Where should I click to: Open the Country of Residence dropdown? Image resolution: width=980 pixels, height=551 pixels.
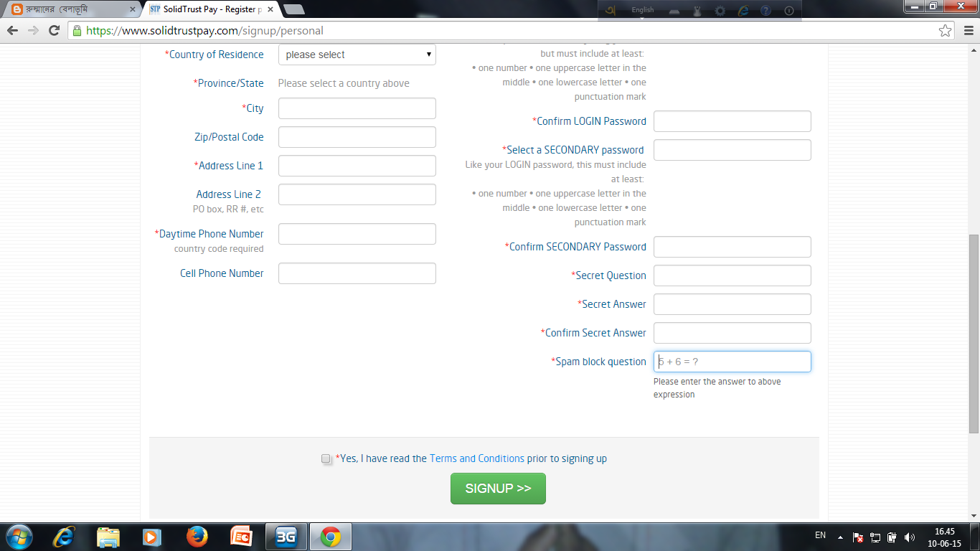(x=357, y=54)
